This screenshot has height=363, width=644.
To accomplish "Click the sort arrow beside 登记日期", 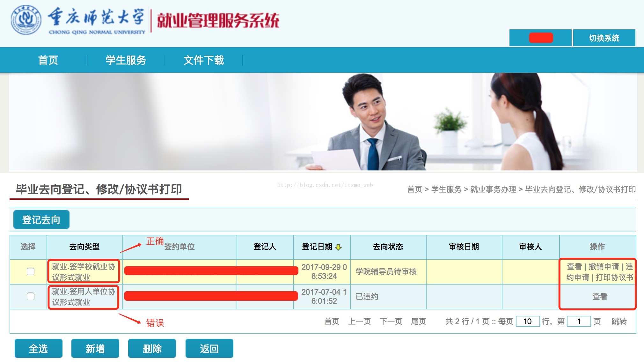I will [x=339, y=247].
